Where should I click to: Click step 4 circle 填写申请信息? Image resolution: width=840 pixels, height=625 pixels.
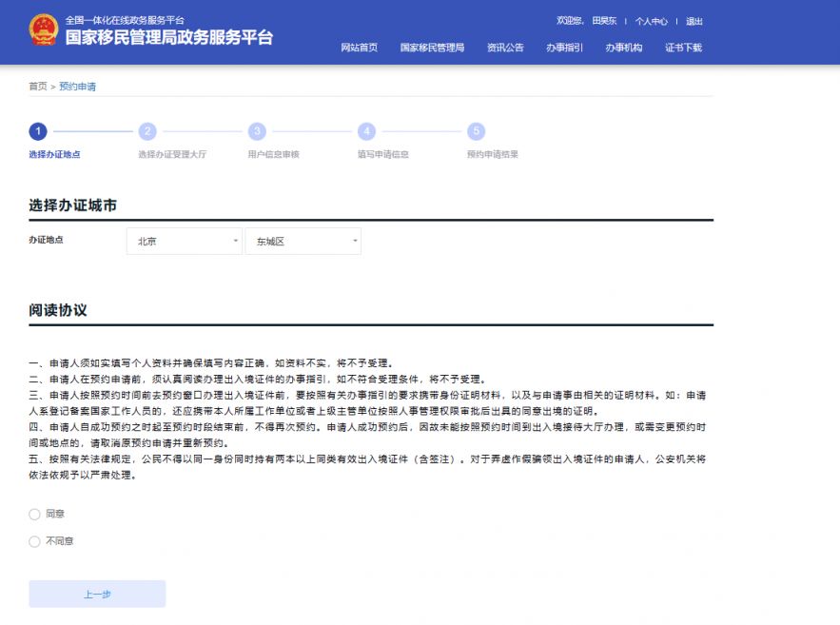(x=367, y=131)
